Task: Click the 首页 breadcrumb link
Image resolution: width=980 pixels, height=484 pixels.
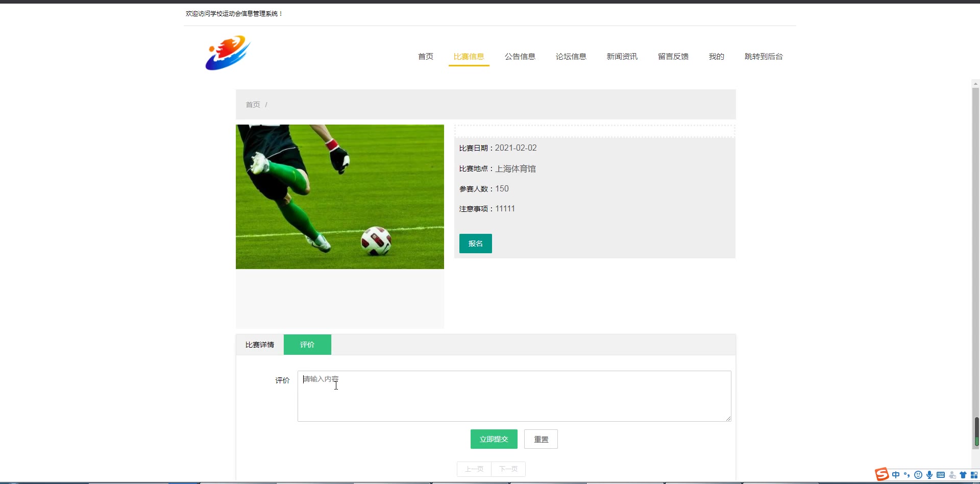Action: pos(253,104)
